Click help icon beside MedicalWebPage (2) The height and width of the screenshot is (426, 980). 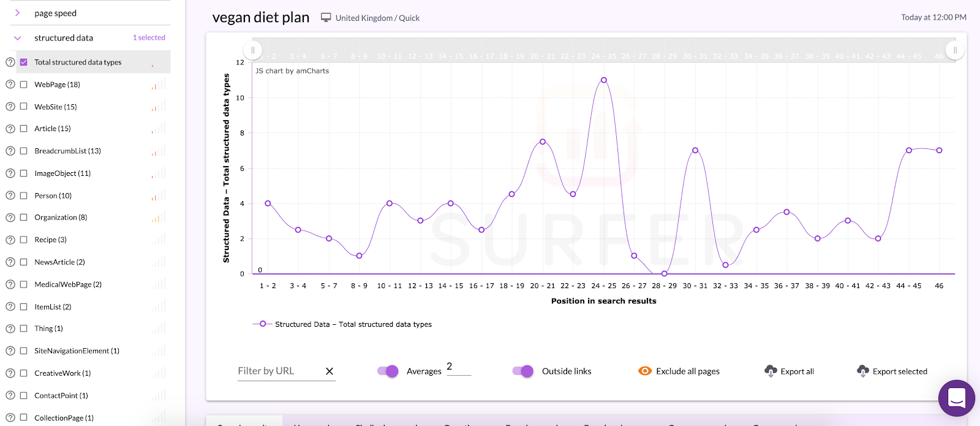pyautogui.click(x=10, y=284)
